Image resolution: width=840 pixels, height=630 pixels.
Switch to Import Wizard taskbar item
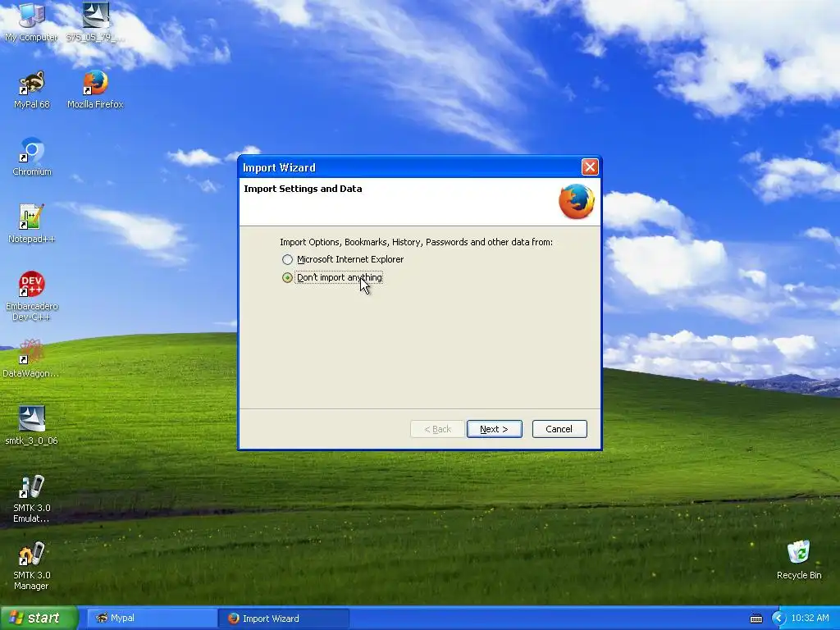pyautogui.click(x=284, y=619)
